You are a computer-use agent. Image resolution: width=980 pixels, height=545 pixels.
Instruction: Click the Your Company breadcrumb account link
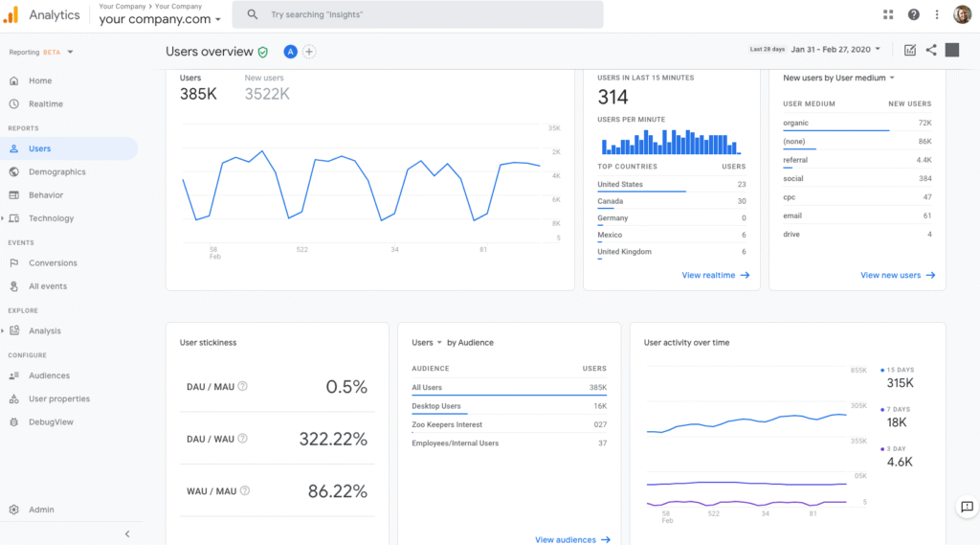[x=122, y=7]
